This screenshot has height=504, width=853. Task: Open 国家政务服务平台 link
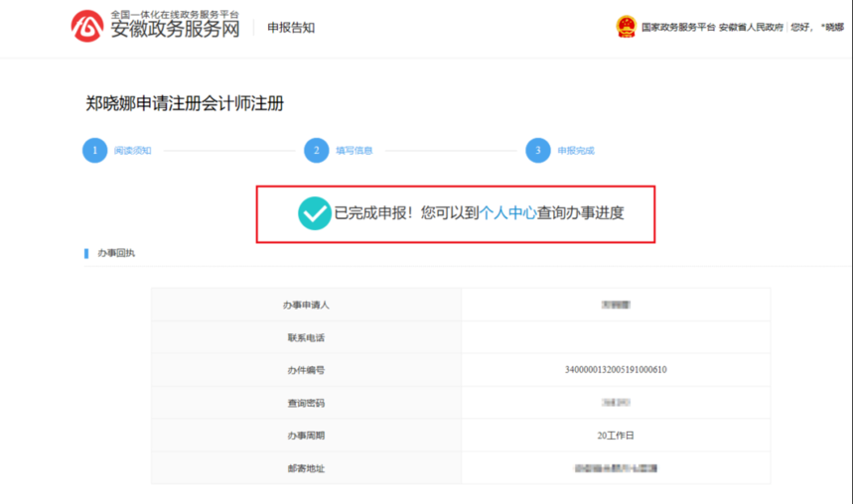tap(678, 27)
